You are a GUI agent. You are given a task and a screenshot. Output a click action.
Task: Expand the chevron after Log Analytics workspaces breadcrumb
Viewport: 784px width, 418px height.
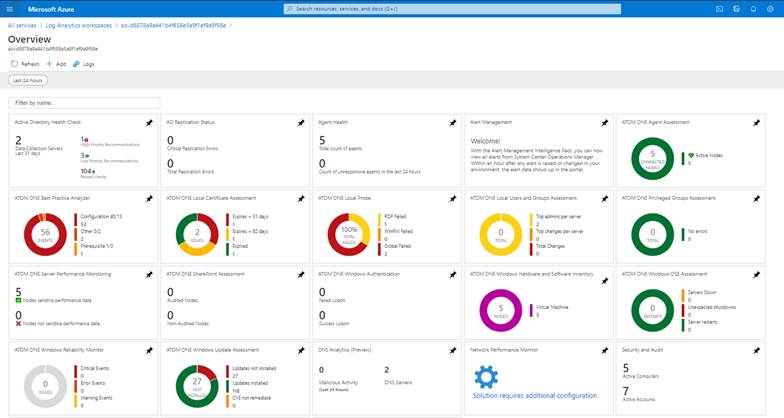116,26
